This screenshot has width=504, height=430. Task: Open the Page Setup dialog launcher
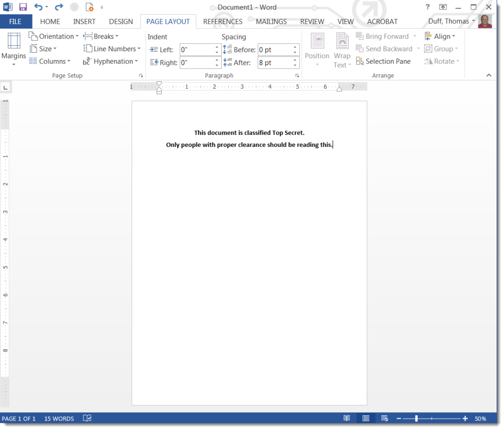141,75
